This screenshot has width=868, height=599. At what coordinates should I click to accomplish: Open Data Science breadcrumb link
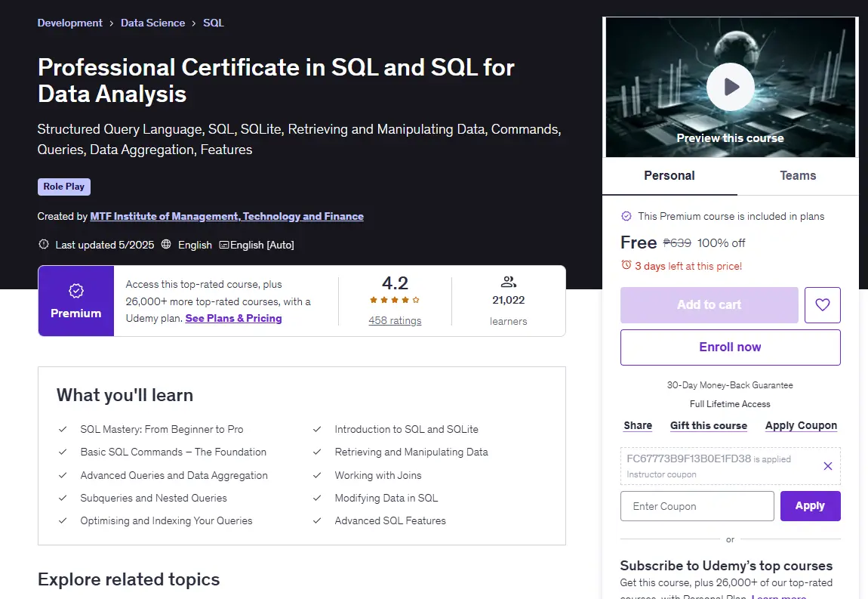(x=152, y=23)
